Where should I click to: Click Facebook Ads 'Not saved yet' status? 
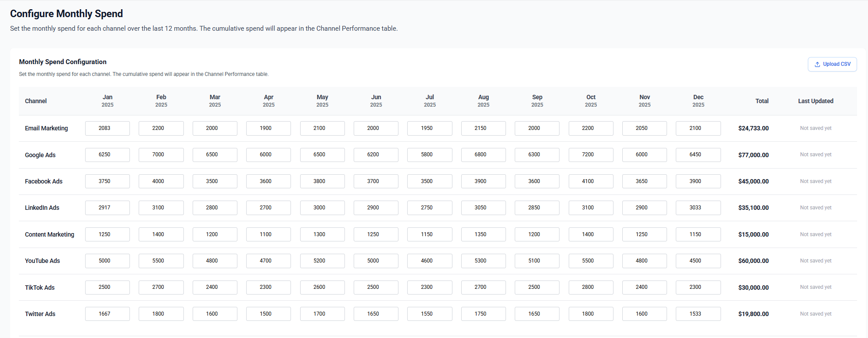coord(815,181)
